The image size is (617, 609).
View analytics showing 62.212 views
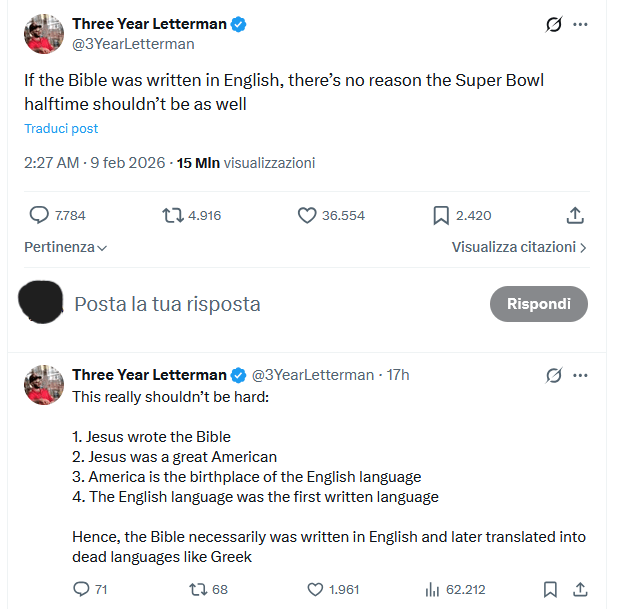pyautogui.click(x=432, y=590)
